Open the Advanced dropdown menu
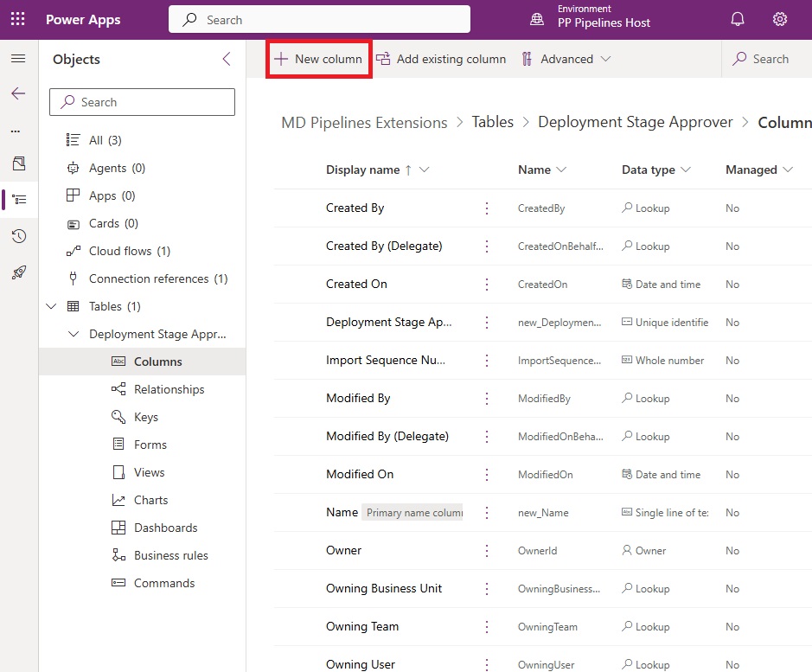This screenshot has width=812, height=672. click(x=566, y=59)
